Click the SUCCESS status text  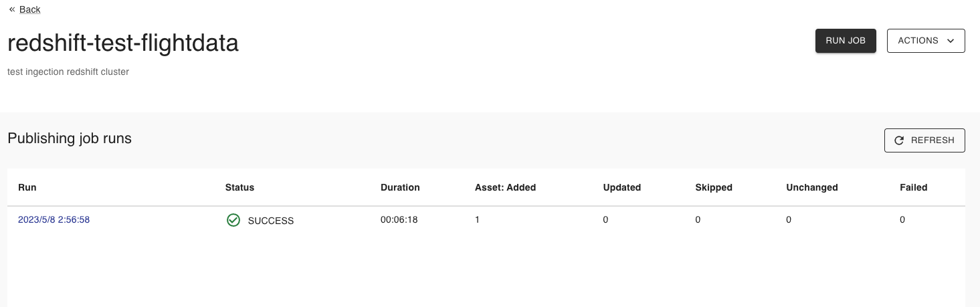coord(271,221)
